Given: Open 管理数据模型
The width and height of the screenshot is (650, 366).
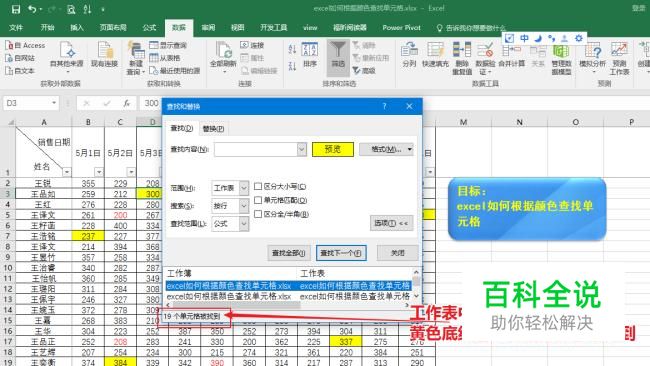Looking at the screenshot, I should [561, 58].
